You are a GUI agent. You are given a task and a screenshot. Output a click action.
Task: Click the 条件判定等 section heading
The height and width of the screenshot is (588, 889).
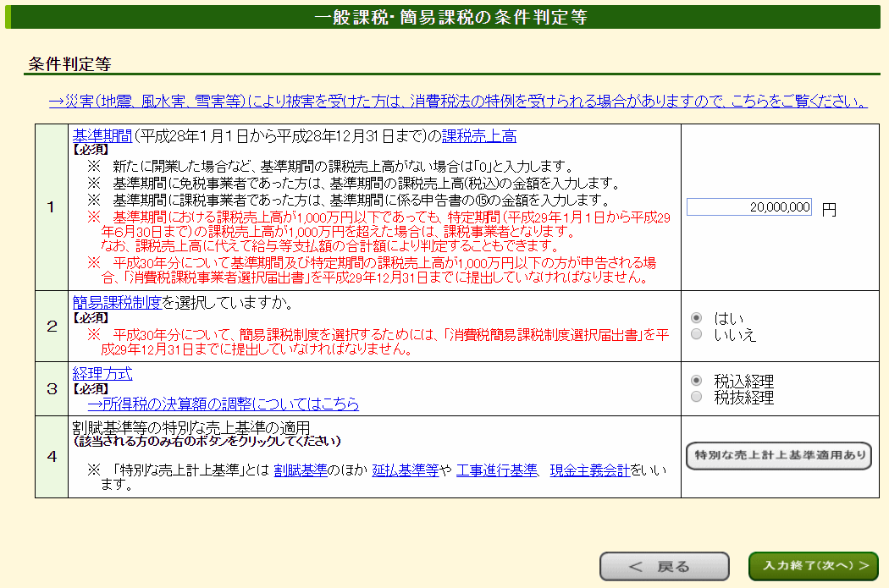point(70,64)
